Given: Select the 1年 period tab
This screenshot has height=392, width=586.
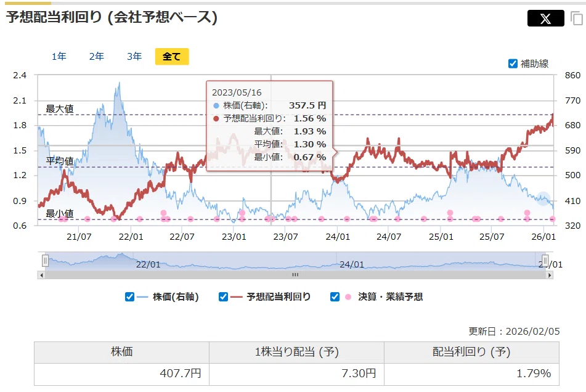Looking at the screenshot, I should [59, 57].
